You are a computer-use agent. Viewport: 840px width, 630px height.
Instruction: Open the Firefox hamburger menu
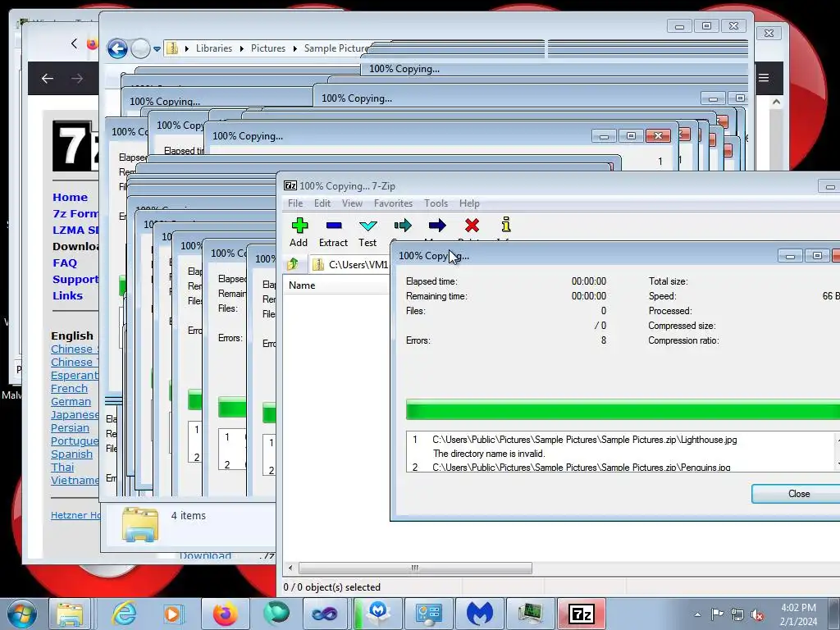pos(764,78)
